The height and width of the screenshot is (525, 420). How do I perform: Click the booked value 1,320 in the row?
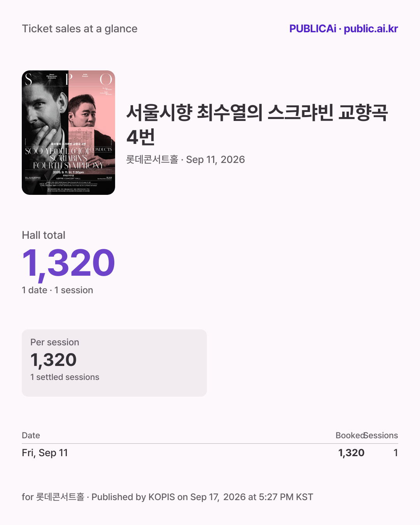(x=351, y=453)
